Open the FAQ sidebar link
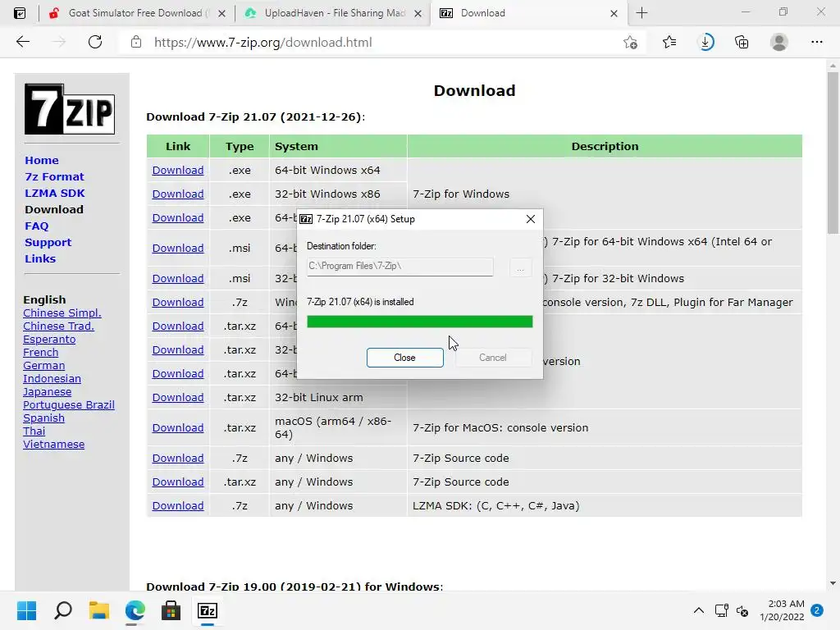 [x=36, y=226]
